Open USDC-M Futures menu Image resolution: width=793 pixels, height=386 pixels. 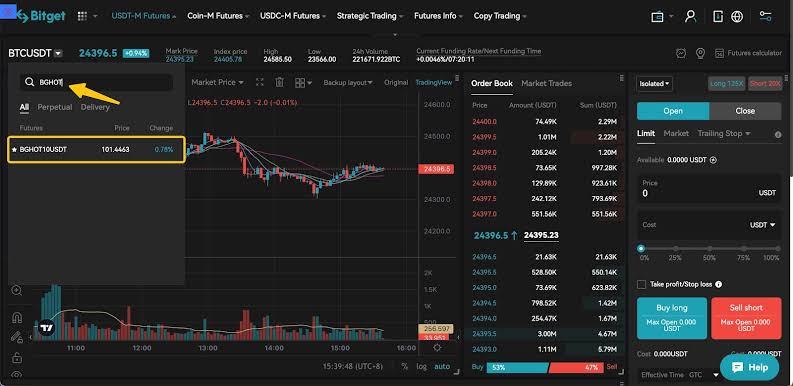[x=293, y=16]
